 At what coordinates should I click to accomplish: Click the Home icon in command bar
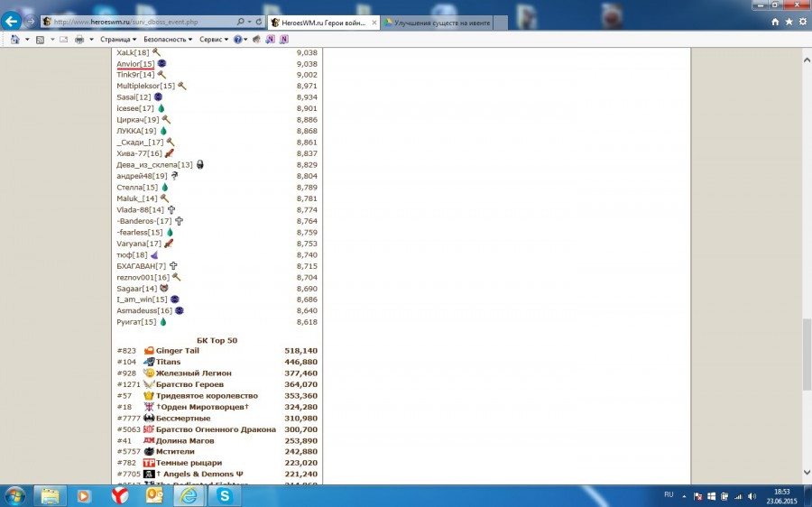14,40
